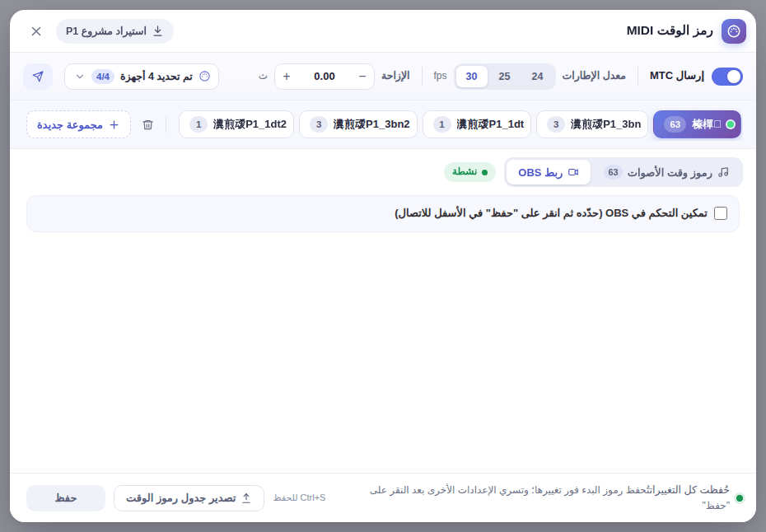Click the green active status badge
Viewport: 766px width, 532px height.
point(469,172)
